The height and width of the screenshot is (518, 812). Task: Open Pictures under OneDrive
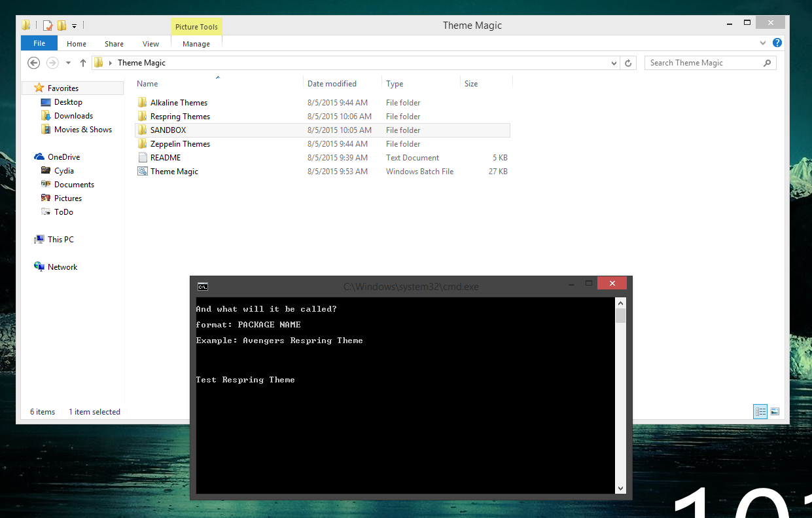click(x=68, y=198)
